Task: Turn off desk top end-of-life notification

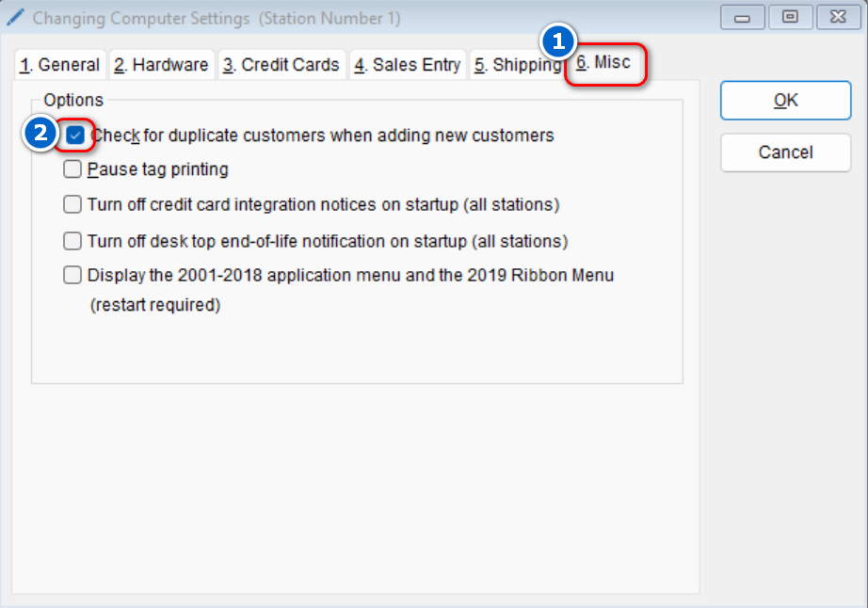Action: (x=72, y=242)
